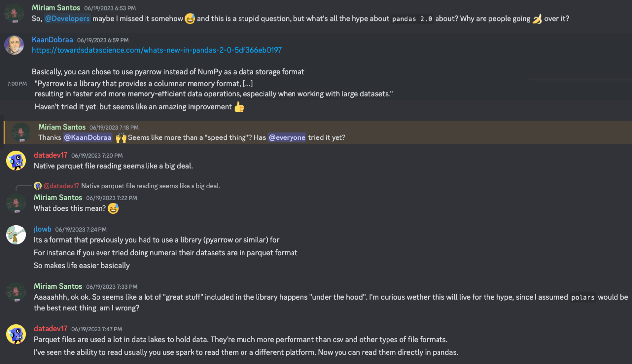
Task: Open the towardsdatascience pandas 2.0 link
Action: [x=156, y=50]
